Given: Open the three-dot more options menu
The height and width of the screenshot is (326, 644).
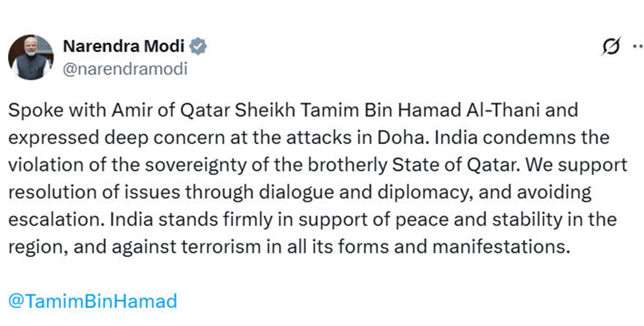Looking at the screenshot, I should tap(637, 46).
